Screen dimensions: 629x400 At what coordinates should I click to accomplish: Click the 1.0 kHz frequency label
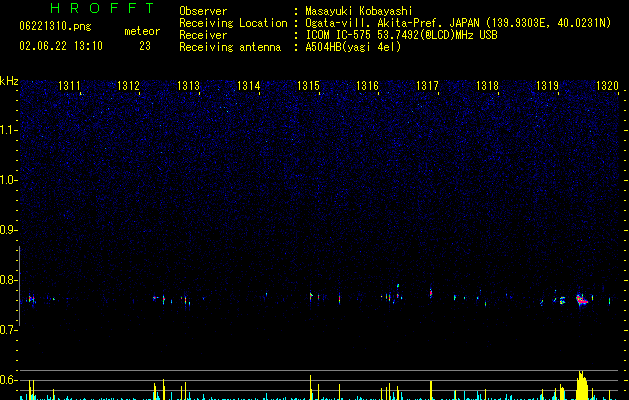coord(9,180)
